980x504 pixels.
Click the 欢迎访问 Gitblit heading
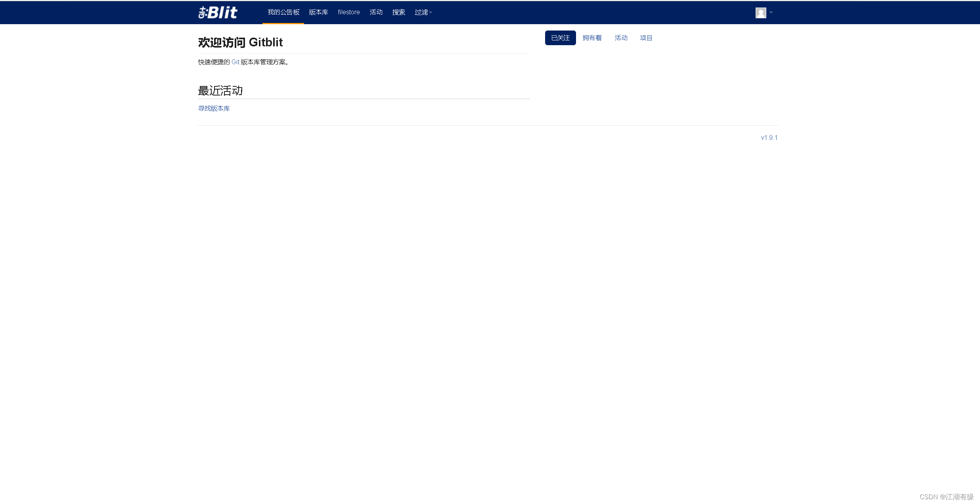coord(240,42)
